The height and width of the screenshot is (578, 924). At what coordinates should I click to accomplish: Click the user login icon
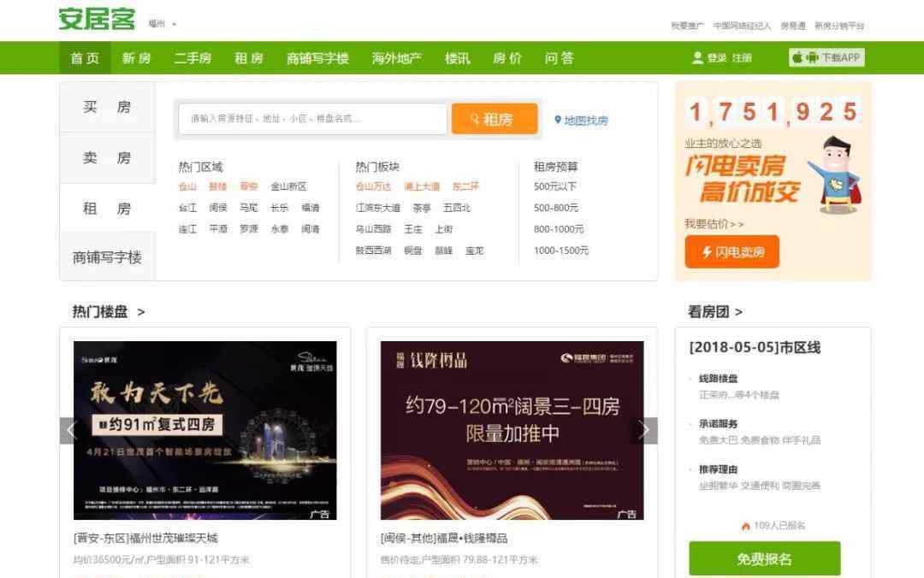pyautogui.click(x=697, y=58)
